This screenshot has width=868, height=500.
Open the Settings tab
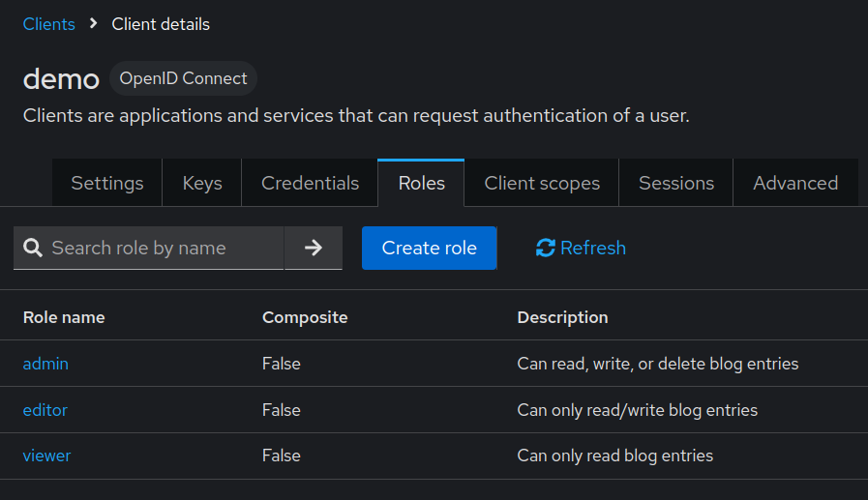[107, 183]
